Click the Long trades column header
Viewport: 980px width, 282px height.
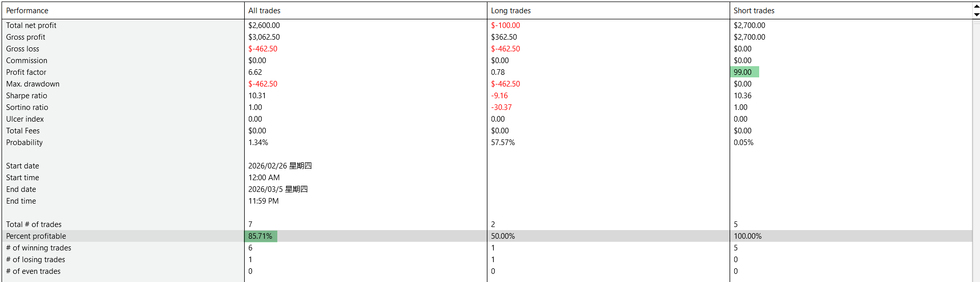[510, 11]
